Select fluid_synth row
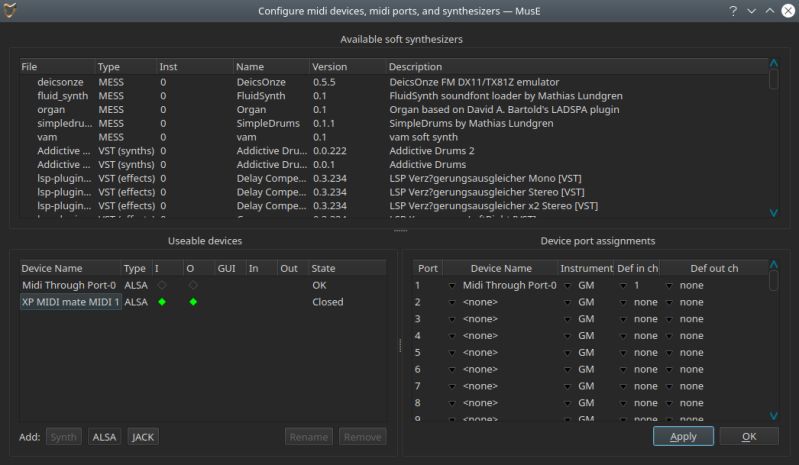The height and width of the screenshot is (465, 799). click(393, 96)
